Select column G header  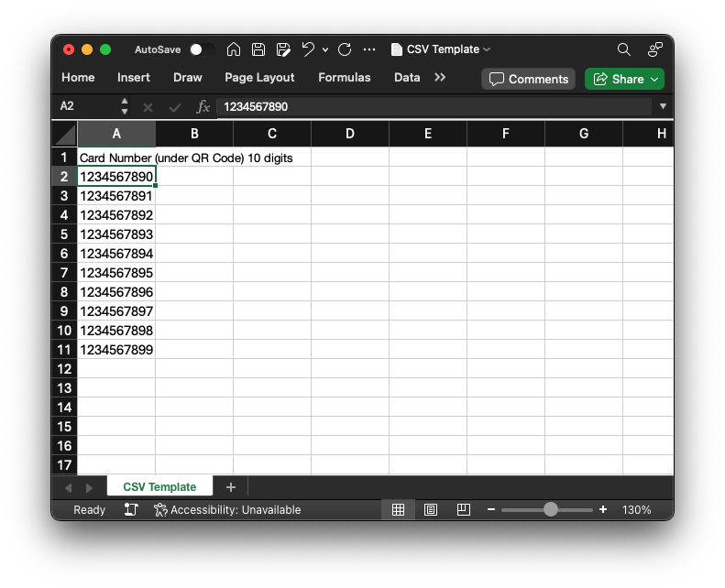(x=584, y=134)
